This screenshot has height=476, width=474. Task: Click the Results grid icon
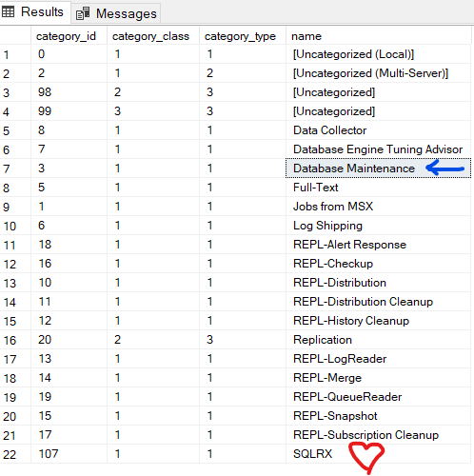point(8,12)
